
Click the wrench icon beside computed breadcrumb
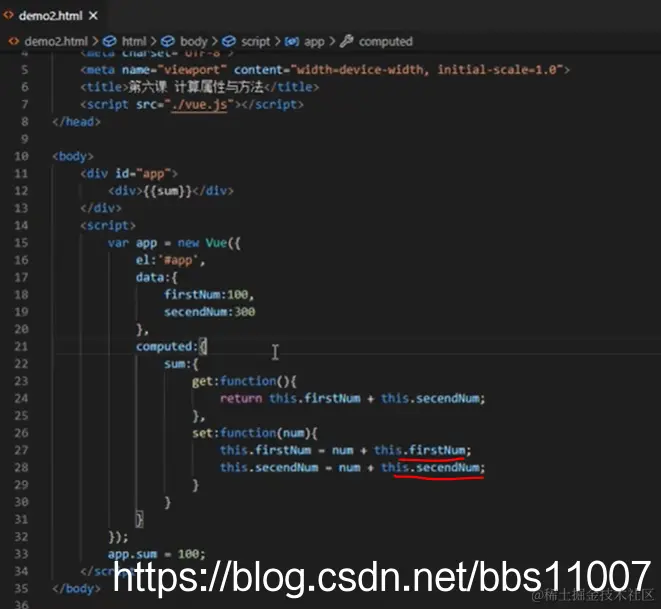[x=347, y=41]
